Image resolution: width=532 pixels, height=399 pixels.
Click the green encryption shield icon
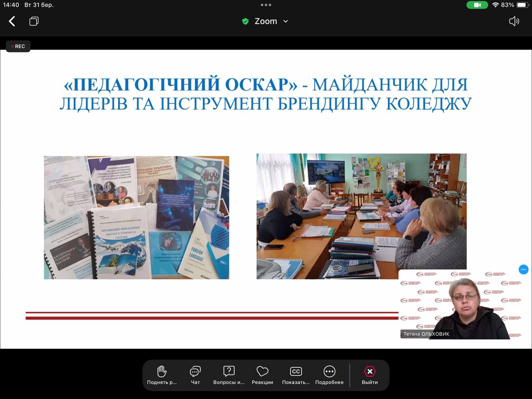pyautogui.click(x=245, y=21)
